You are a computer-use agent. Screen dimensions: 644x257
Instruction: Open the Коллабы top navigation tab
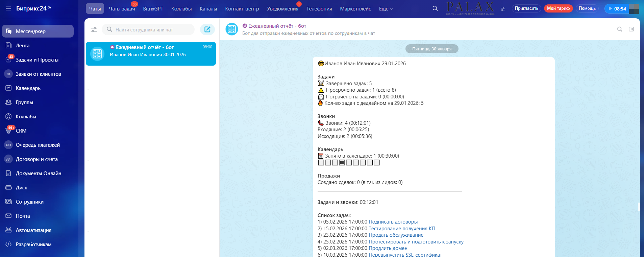coord(181,9)
